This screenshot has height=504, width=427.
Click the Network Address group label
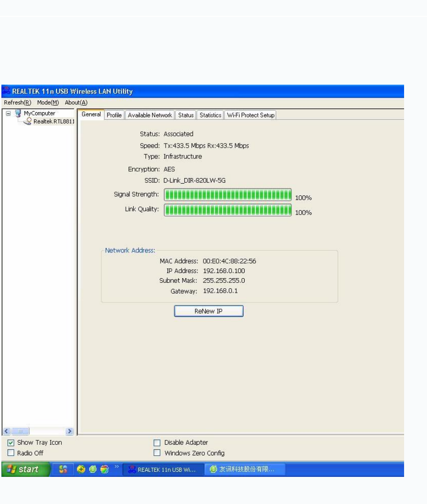click(x=130, y=251)
